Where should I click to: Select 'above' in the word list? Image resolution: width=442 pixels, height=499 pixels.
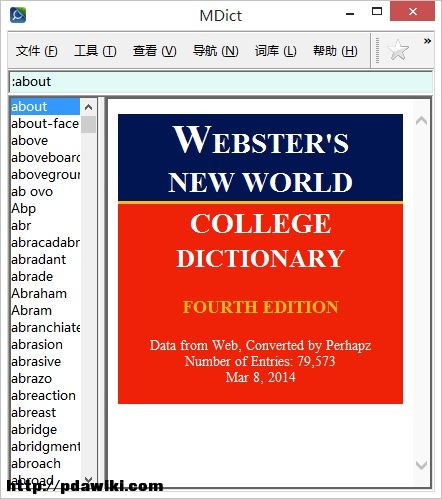[x=45, y=141]
